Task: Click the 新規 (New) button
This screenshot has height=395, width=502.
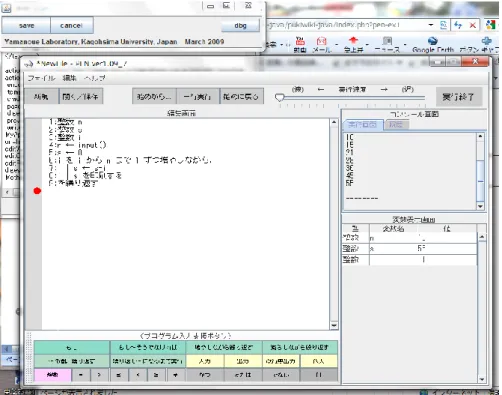Action: click(41, 97)
